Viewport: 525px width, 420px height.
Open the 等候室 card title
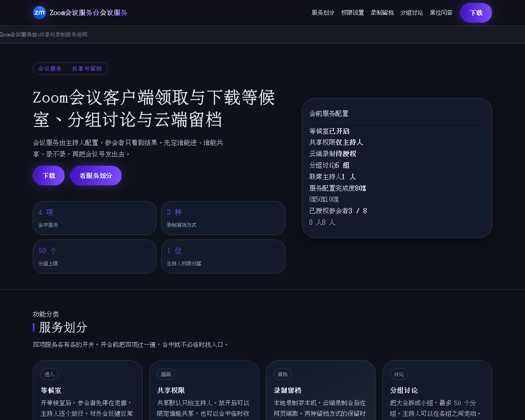[x=51, y=390]
